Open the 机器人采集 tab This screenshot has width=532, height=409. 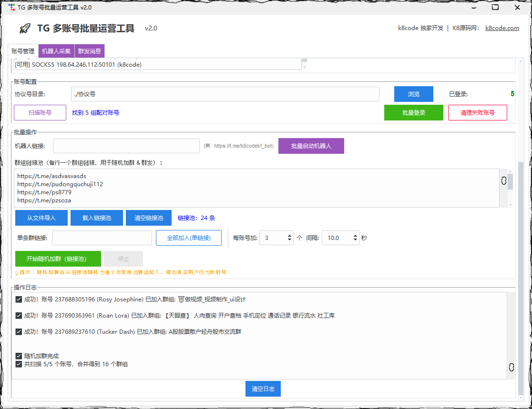click(56, 51)
